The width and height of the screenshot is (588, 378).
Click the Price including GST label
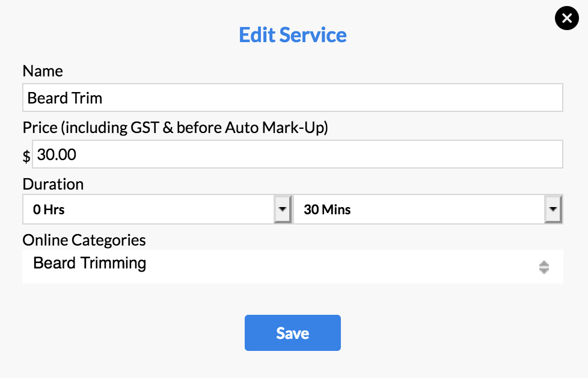[x=175, y=128]
